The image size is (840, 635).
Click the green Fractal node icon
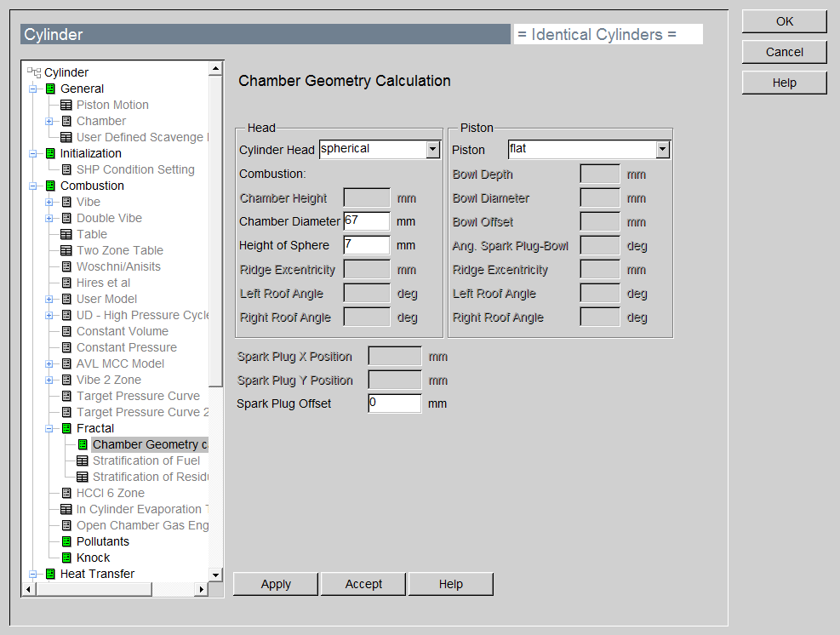[x=66, y=428]
